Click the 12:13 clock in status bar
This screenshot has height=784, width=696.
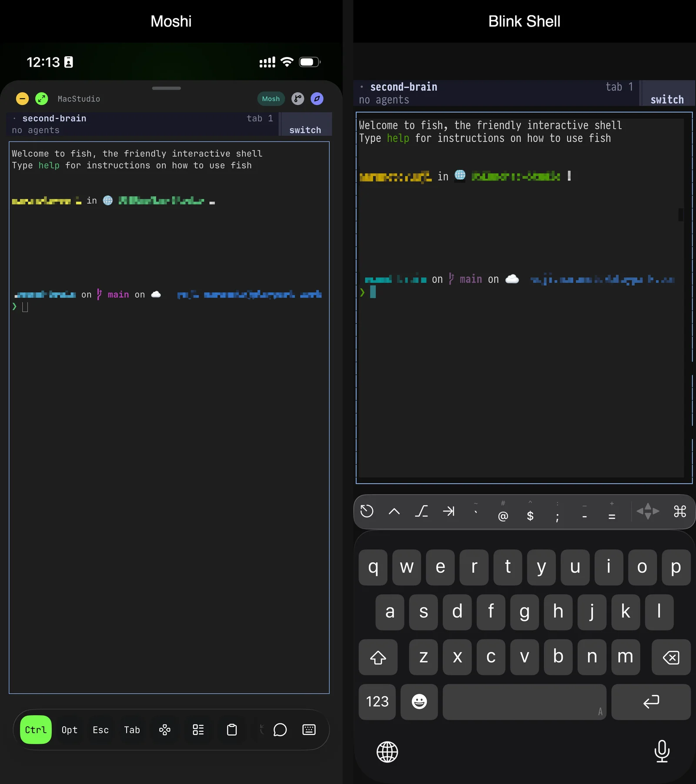pyautogui.click(x=43, y=62)
